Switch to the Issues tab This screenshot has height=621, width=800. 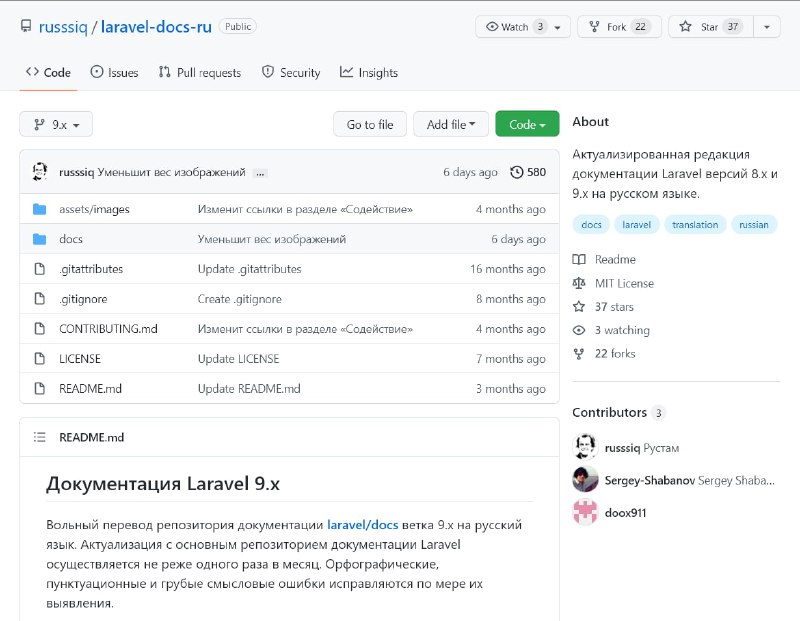coord(114,72)
